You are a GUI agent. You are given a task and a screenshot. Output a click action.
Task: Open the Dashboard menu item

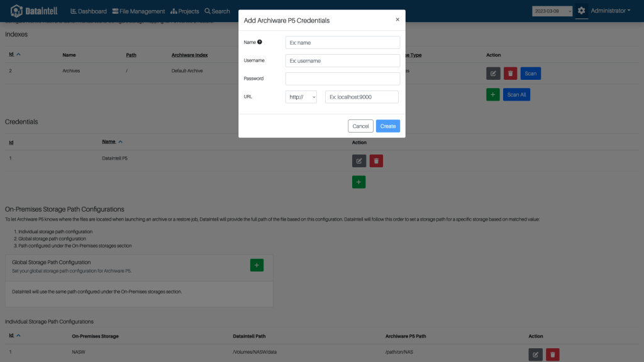click(x=88, y=11)
